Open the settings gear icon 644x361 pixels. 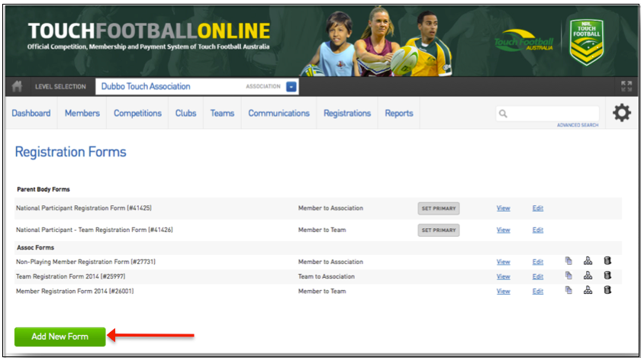pos(622,112)
